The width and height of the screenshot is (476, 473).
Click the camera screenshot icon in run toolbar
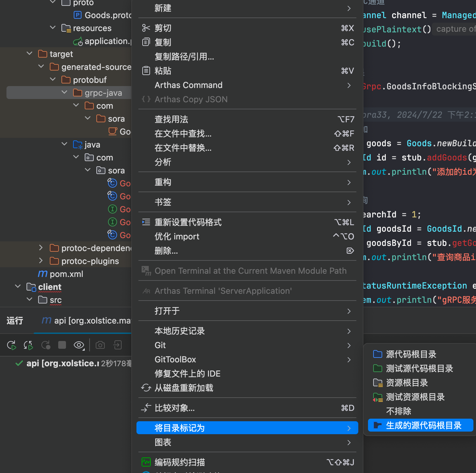point(100,345)
